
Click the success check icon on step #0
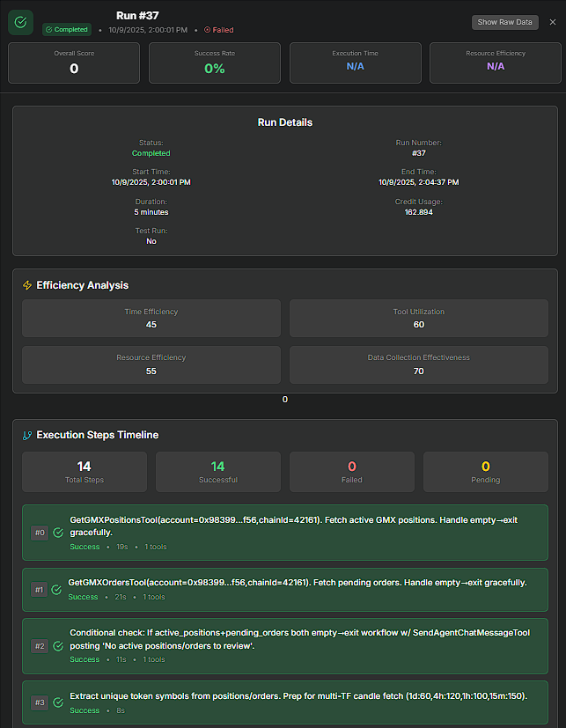coord(58,533)
